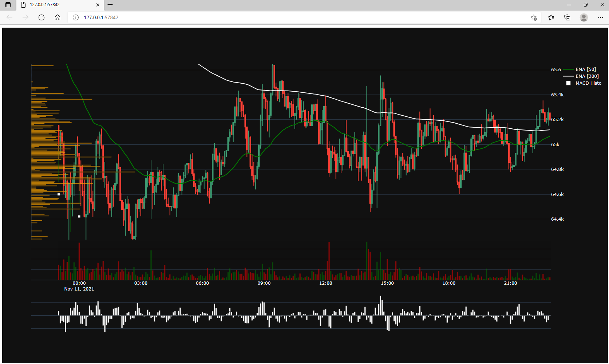Click the Back navigation arrow
609x364 pixels.
click(x=9, y=17)
